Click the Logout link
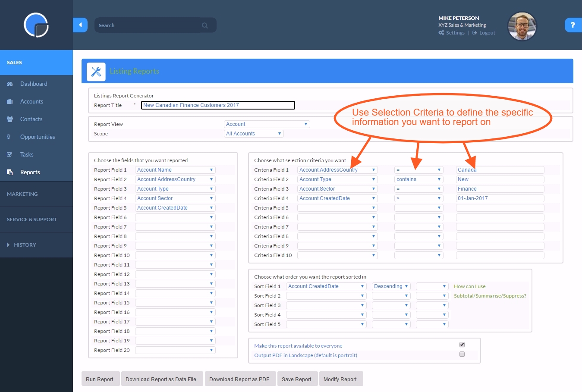 (x=487, y=33)
